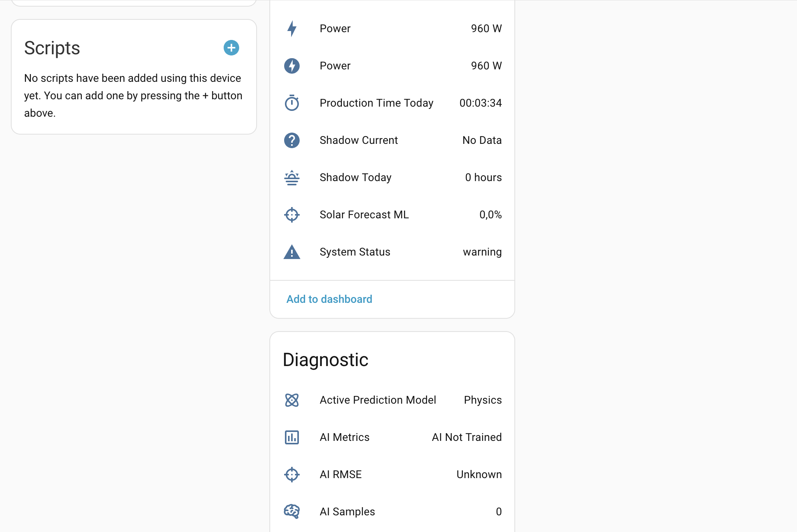The width and height of the screenshot is (797, 532).
Task: Open the AI Metrics entity details
Action: (392, 437)
